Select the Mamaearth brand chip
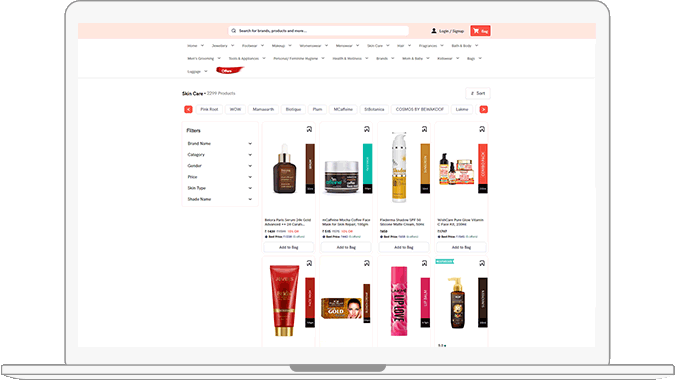This screenshot has height=380, width=675. tap(263, 109)
